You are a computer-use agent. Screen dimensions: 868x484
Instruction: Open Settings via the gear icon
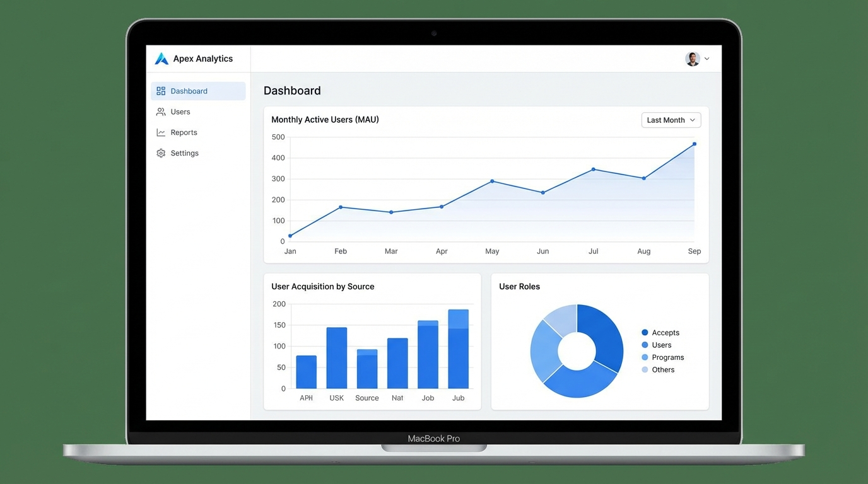161,153
